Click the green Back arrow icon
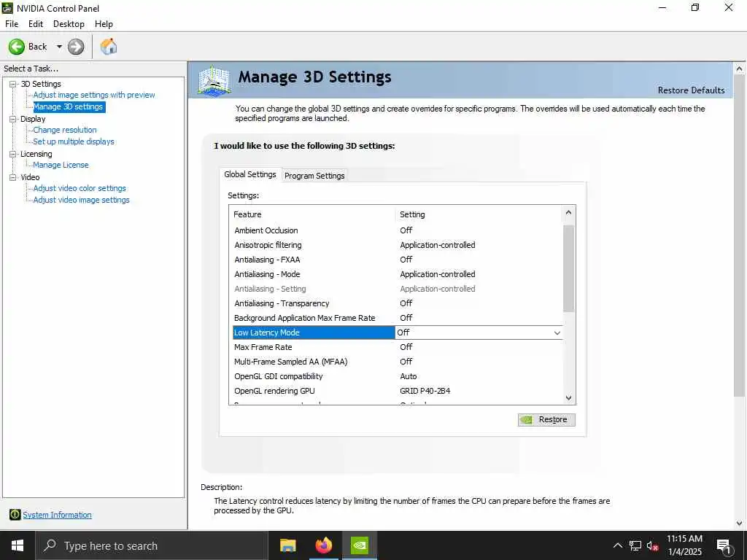747x560 pixels. 17,47
